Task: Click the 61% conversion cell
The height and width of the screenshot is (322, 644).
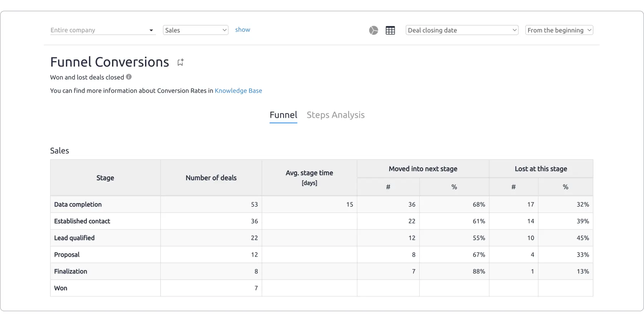Action: [x=454, y=221]
